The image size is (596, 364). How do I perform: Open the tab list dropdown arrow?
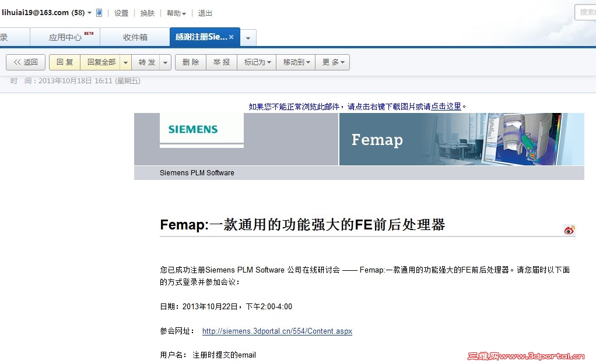[248, 38]
